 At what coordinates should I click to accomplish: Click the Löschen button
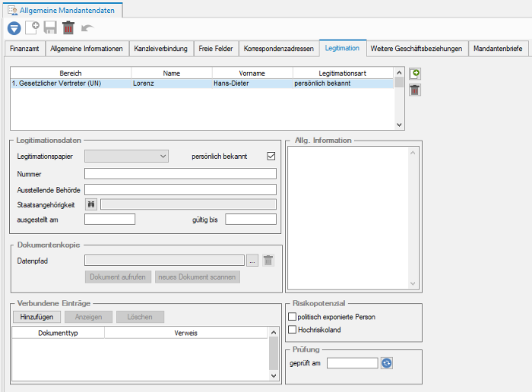(x=140, y=317)
